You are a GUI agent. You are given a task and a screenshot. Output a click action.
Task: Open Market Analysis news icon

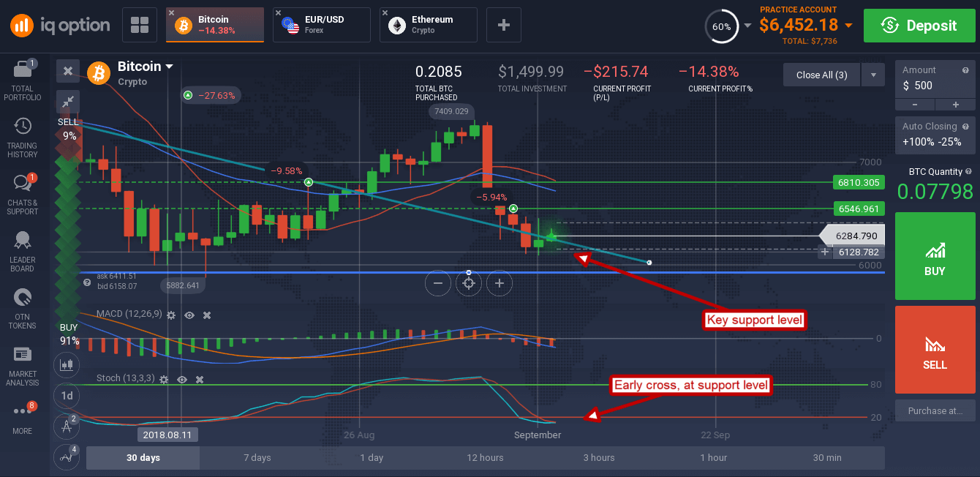click(x=23, y=355)
